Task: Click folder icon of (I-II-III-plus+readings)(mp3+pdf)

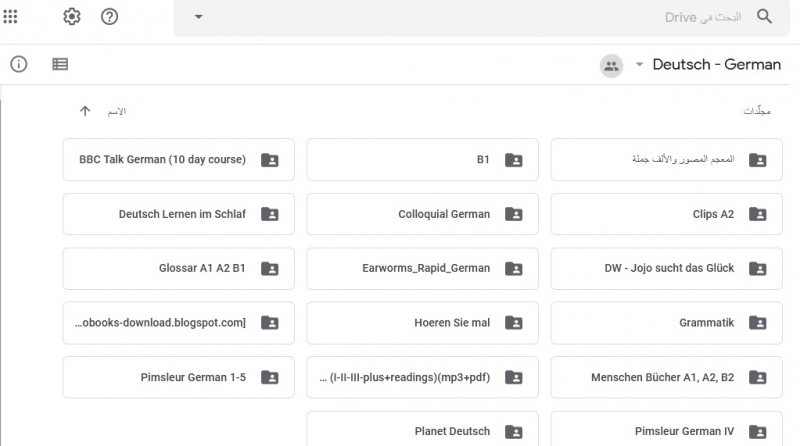Action: 513,377
